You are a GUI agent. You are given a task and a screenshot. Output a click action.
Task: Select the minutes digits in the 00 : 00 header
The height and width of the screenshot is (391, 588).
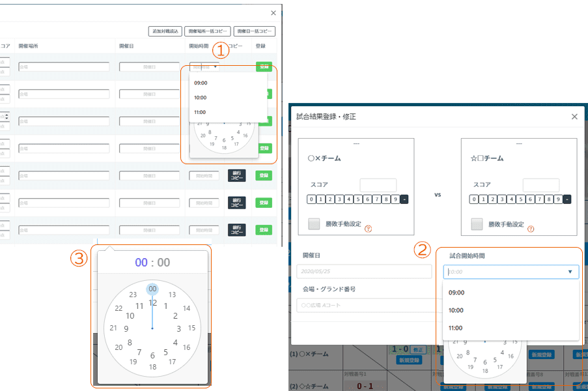tap(164, 262)
